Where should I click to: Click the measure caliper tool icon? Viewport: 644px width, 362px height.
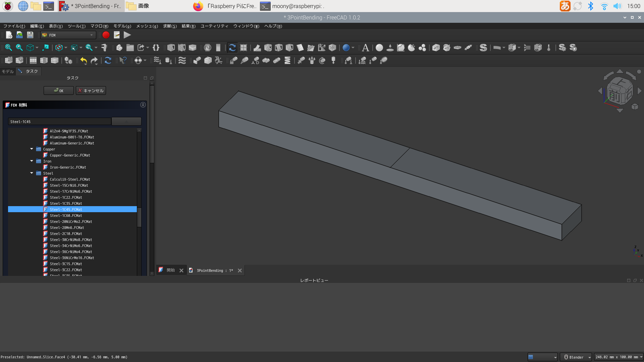pos(104,48)
